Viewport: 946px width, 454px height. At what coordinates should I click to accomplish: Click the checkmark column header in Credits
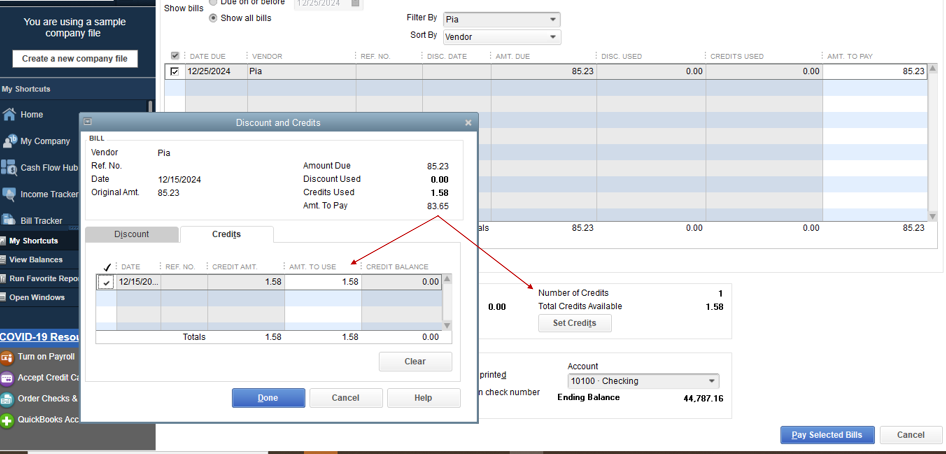tap(107, 266)
